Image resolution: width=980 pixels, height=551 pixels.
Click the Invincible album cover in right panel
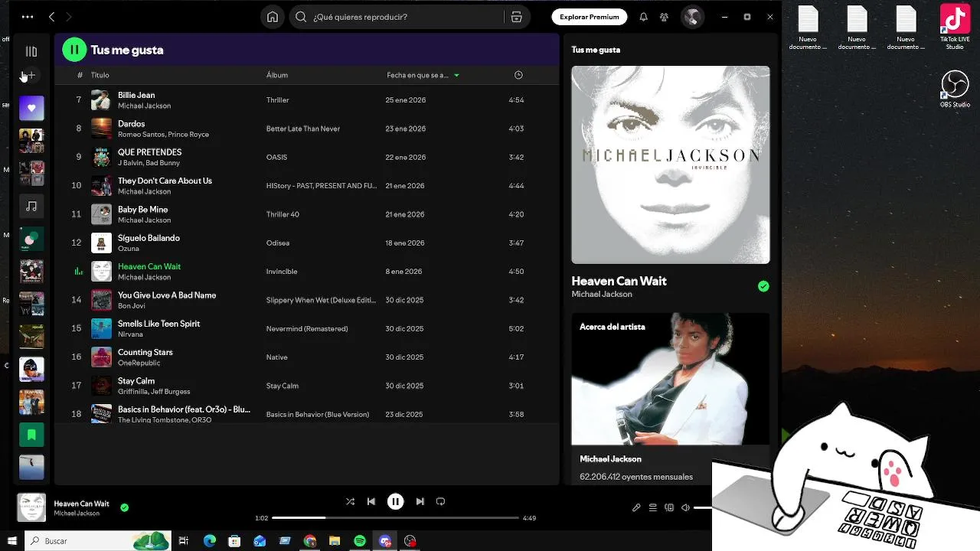click(671, 165)
